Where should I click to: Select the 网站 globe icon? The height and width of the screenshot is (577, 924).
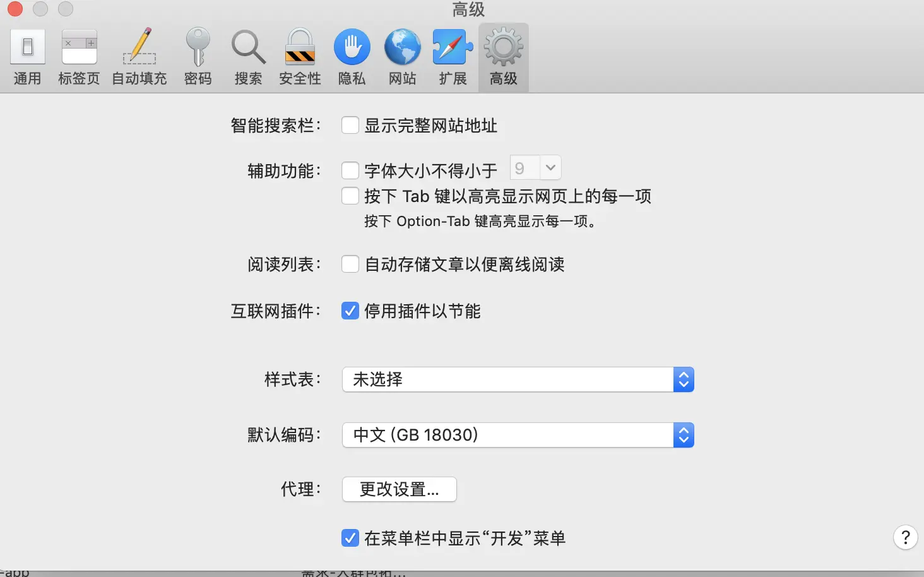point(402,57)
